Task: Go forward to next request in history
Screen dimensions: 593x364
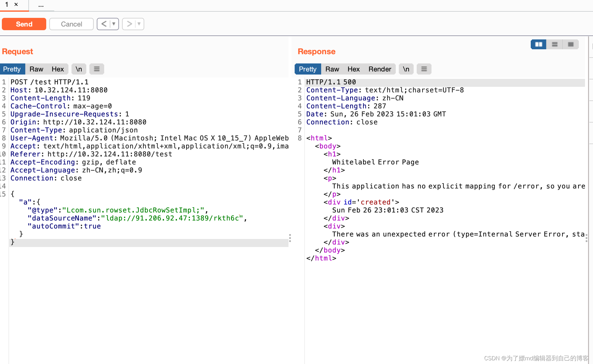Action: 129,24
